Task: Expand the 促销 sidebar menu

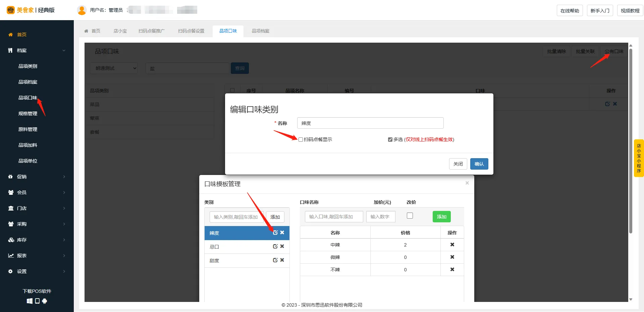Action: (37, 177)
